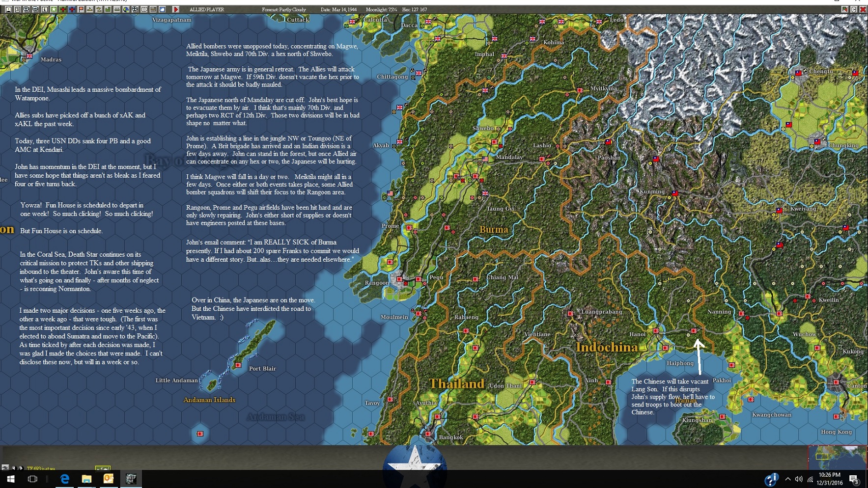Viewport: 868px width, 488px height.
Task: Open the volume control in the tray
Action: click(799, 479)
